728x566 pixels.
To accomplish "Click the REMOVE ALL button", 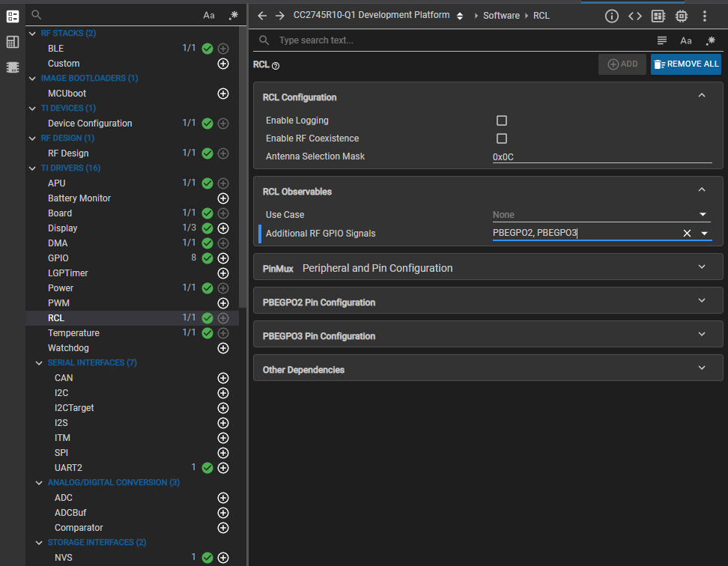I will coord(685,64).
